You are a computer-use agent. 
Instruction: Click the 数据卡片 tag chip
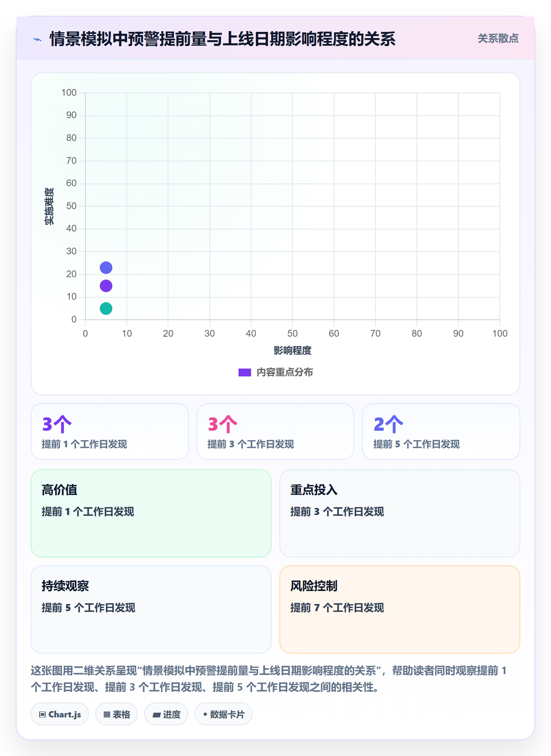224,714
